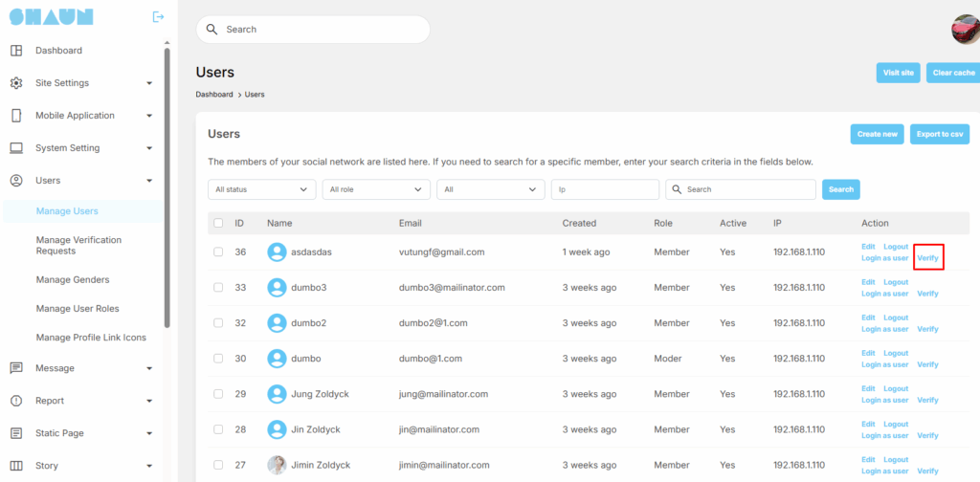Click the Site Settings gear icon
This screenshot has width=980, height=482.
pos(16,83)
